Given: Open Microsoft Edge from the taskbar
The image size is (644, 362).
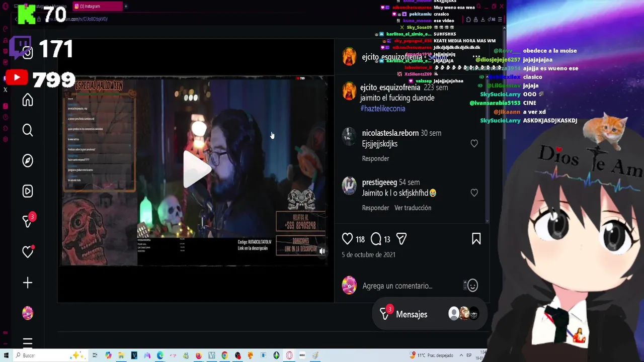Looking at the screenshot, I should coord(160,355).
